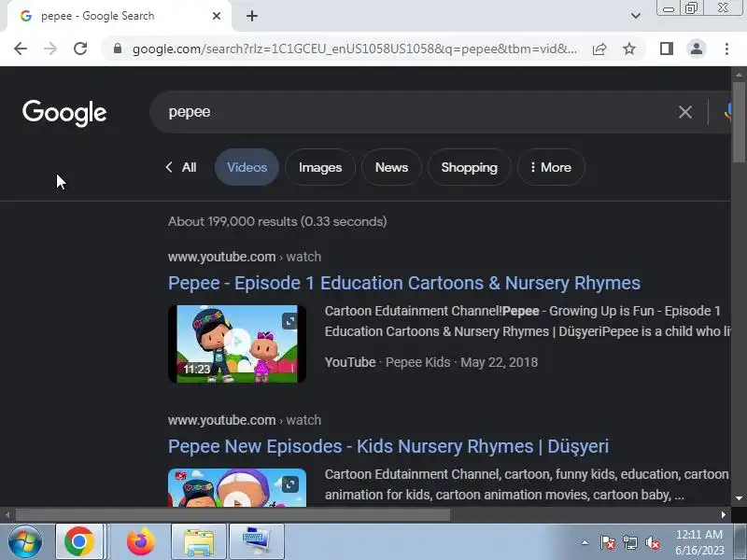Click the second www.youtube.com › watch URL
747x560 pixels.
coord(245,420)
